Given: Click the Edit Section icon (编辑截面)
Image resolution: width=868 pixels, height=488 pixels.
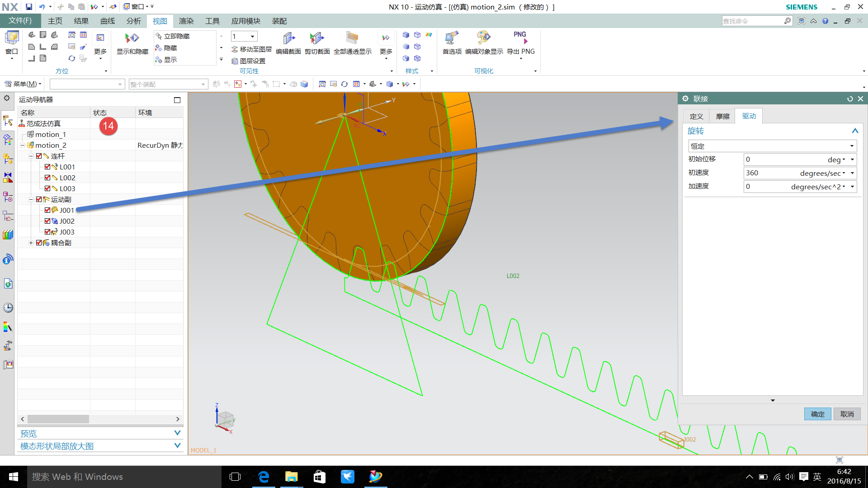Looking at the screenshot, I should point(288,43).
